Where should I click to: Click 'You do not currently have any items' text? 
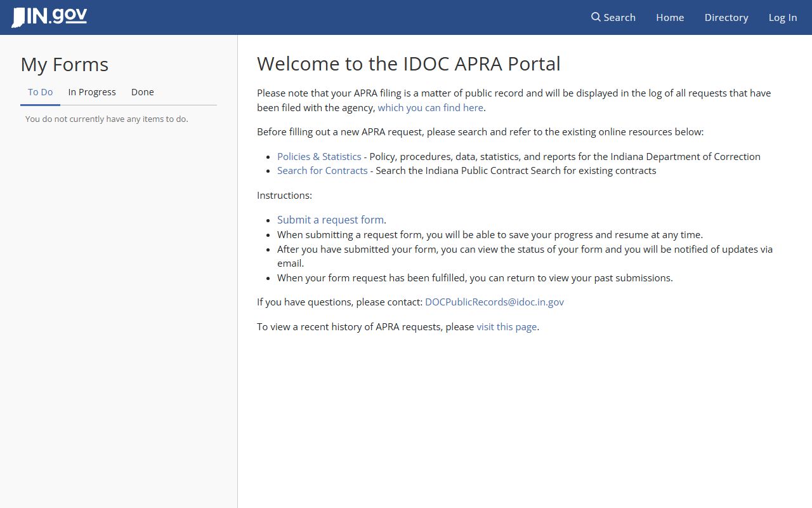click(x=107, y=119)
